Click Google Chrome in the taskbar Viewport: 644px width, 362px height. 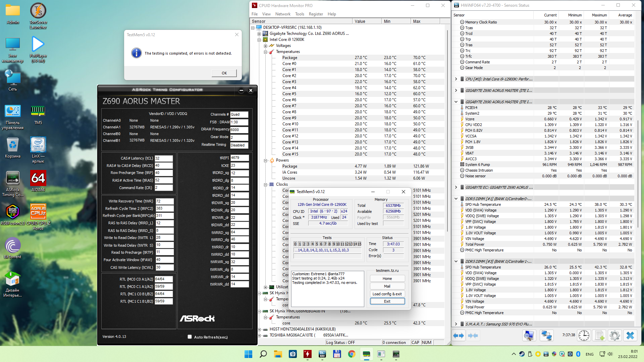click(352, 354)
